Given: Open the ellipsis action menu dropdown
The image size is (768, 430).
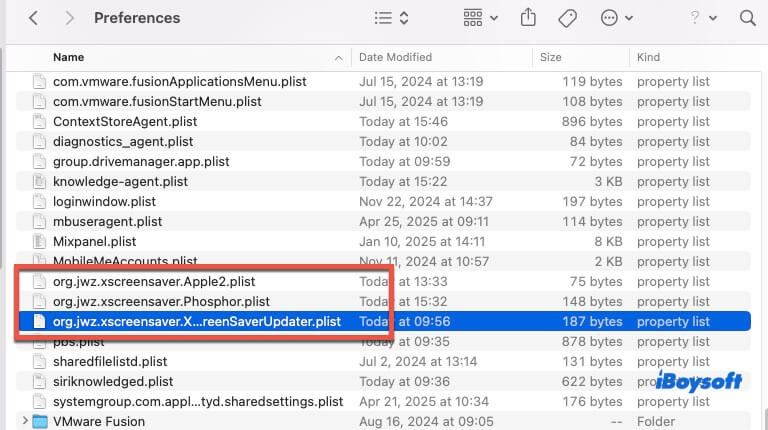Looking at the screenshot, I should tap(615, 18).
